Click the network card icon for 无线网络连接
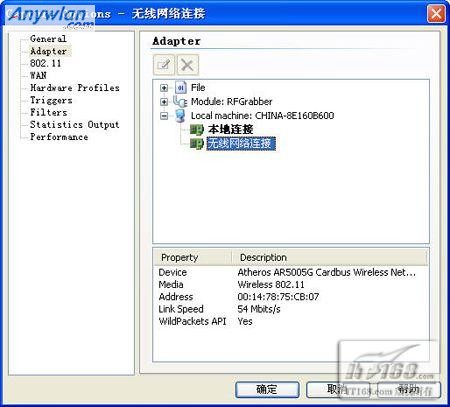Screen dimensions: 450x407 (197, 144)
